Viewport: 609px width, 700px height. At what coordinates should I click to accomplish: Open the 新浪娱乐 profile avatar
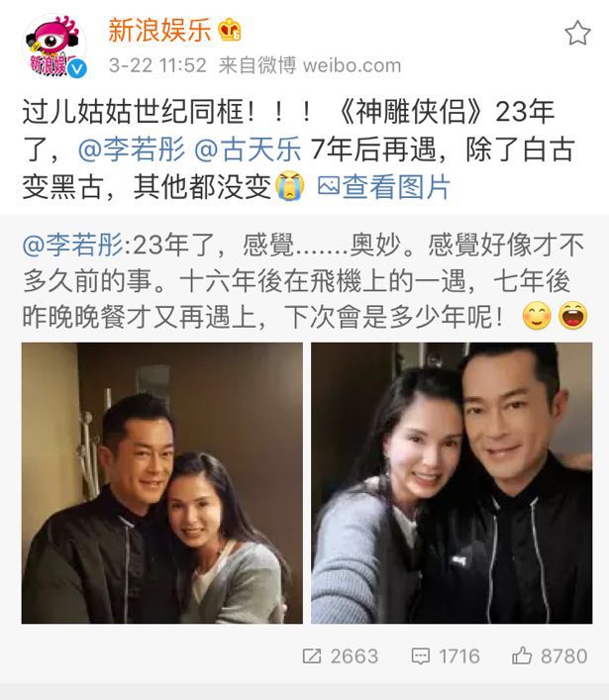pos(54,47)
